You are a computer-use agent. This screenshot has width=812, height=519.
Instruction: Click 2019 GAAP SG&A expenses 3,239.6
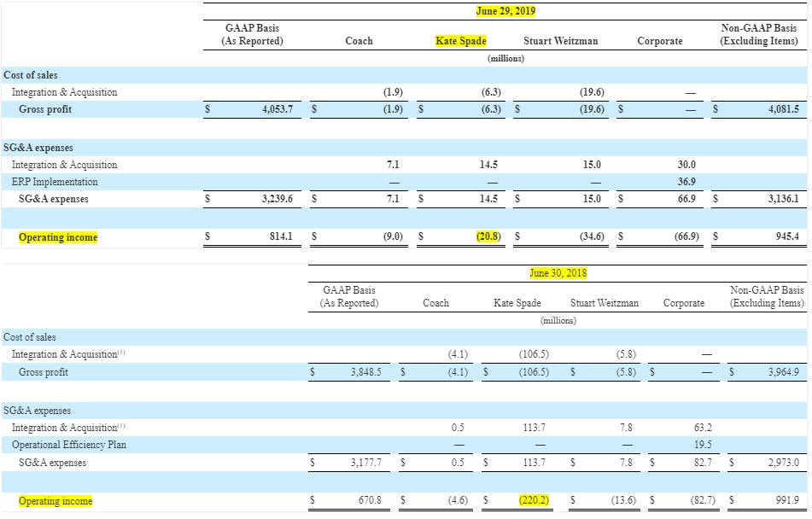(x=277, y=199)
